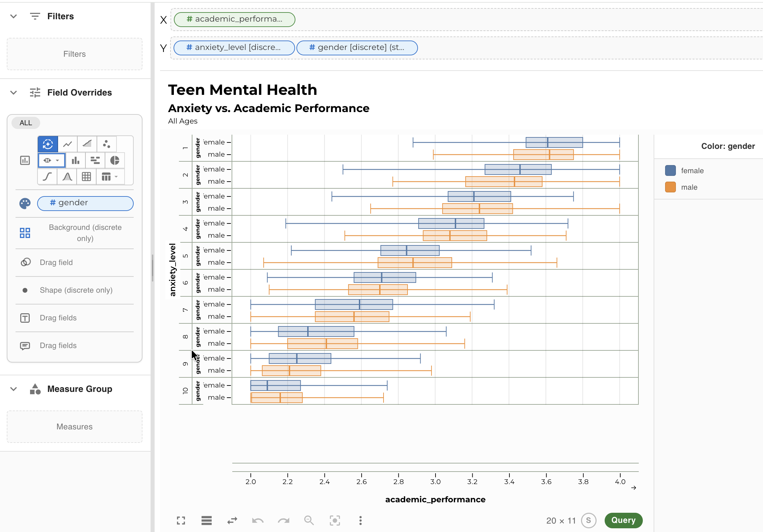Click the anxiety_level Y-axis pill
The width and height of the screenshot is (763, 532).
(x=234, y=48)
